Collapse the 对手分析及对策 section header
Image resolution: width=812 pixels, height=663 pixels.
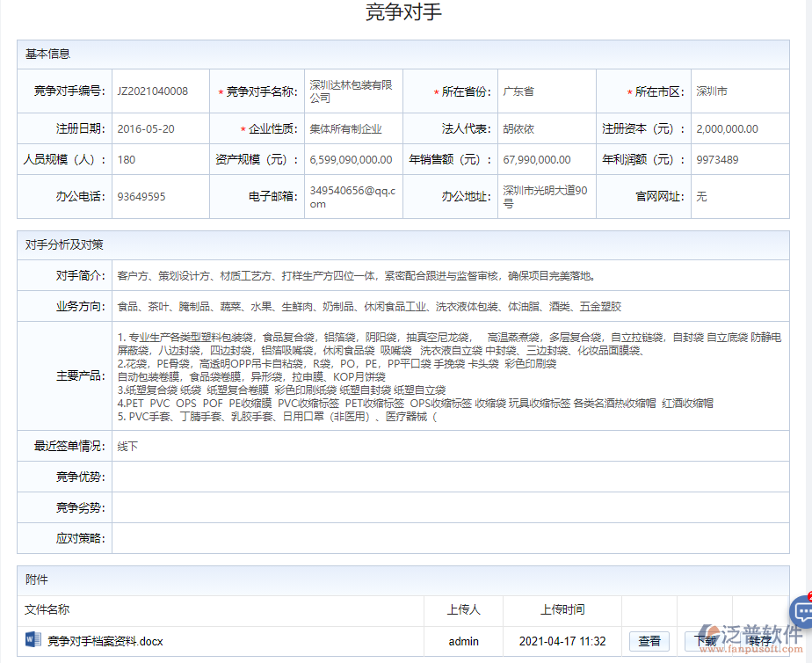(x=64, y=244)
